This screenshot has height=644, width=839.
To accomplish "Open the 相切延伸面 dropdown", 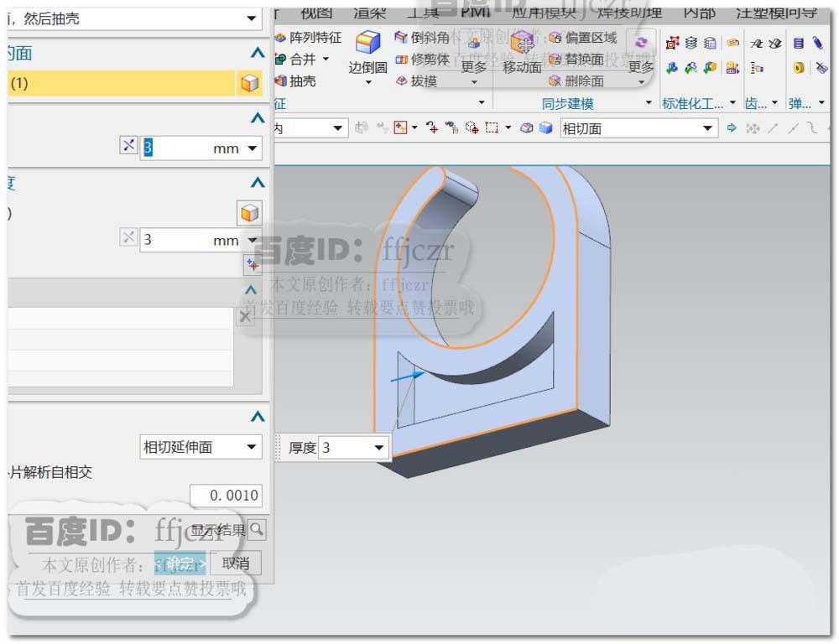I will [x=200, y=447].
